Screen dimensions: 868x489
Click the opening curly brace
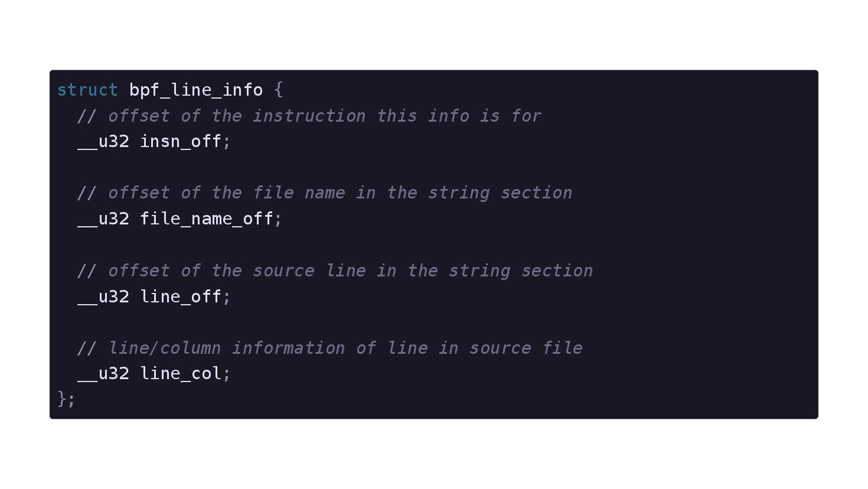click(279, 90)
